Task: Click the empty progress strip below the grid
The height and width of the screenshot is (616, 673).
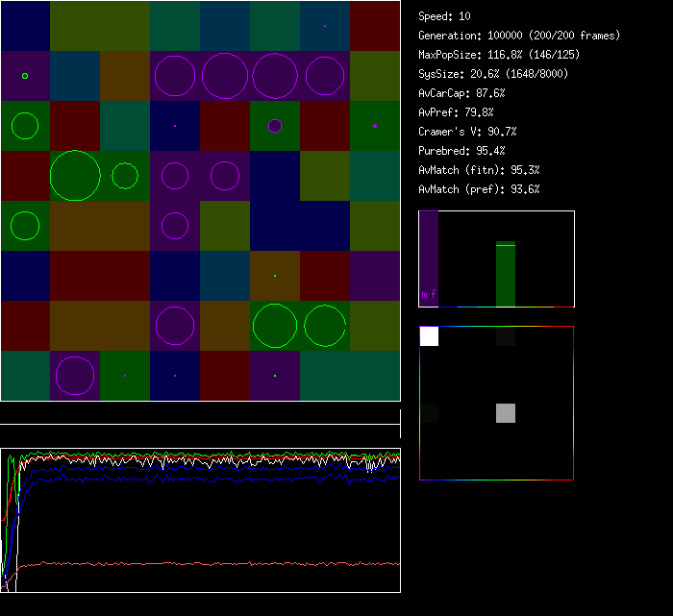Action: [200, 414]
